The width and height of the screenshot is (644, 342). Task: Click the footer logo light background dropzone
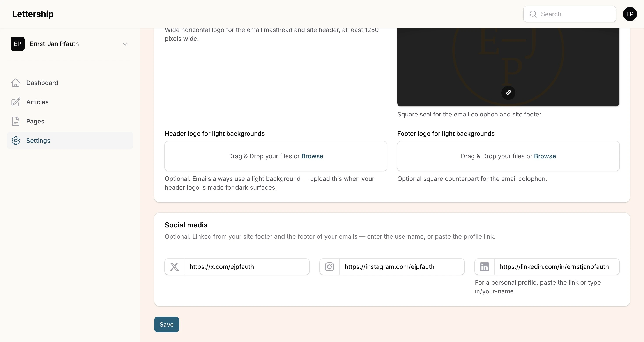click(x=508, y=156)
